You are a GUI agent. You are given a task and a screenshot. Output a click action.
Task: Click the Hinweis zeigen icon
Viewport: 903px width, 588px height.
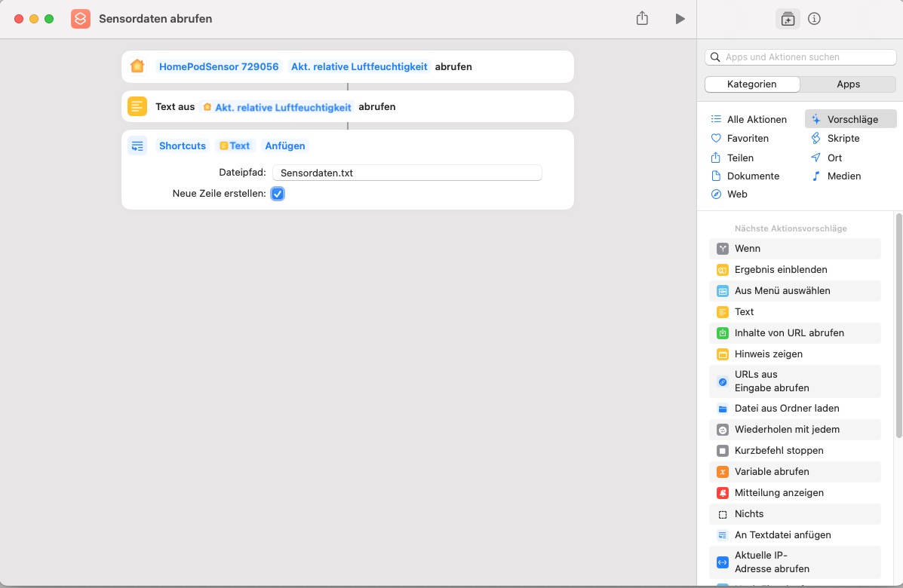(722, 354)
